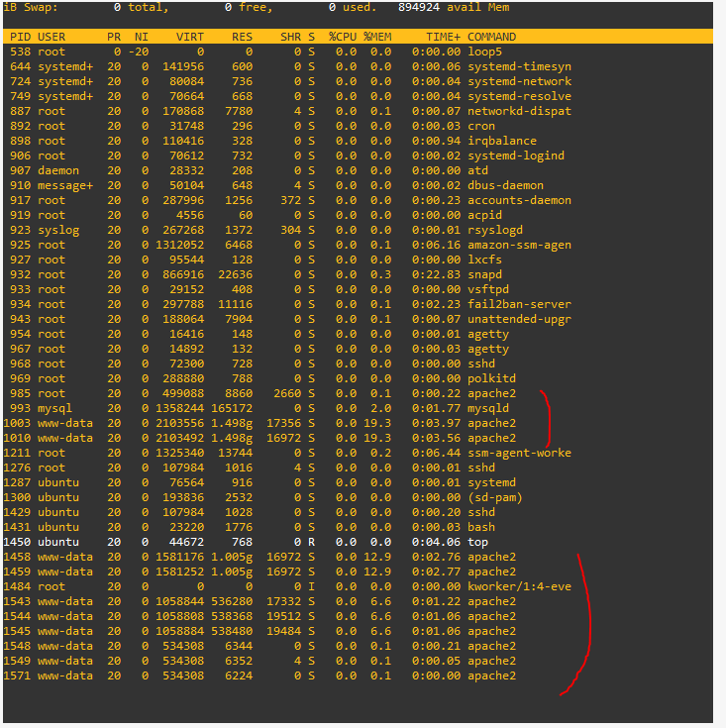Click the message+ user name
Screen dimensions: 726x728
[65, 185]
